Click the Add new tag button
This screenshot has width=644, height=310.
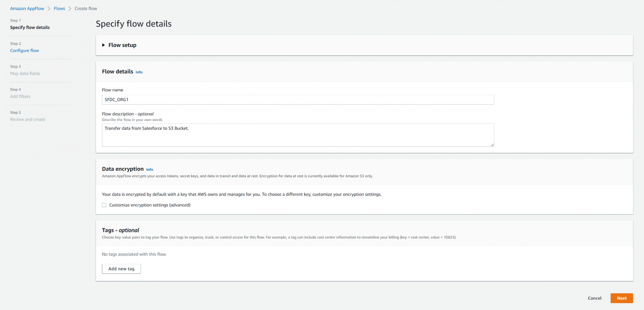click(121, 269)
